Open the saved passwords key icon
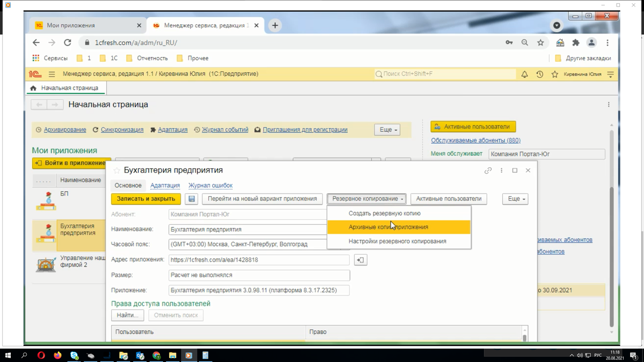Screen dimensions: 644x362 click(509, 42)
